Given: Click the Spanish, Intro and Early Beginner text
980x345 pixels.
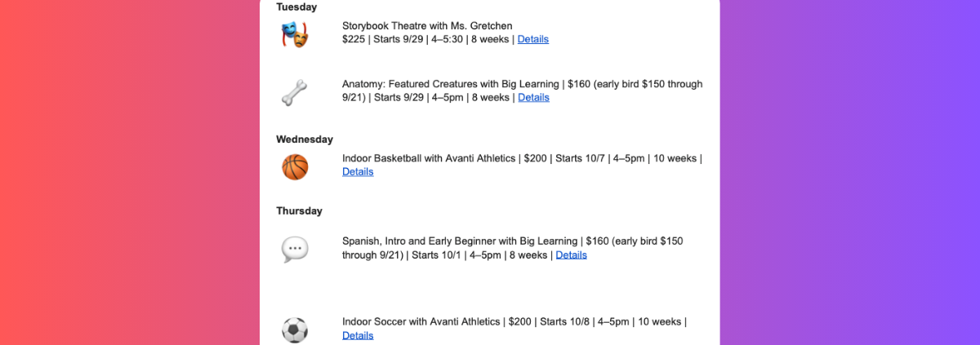Looking at the screenshot, I should click(x=419, y=241).
